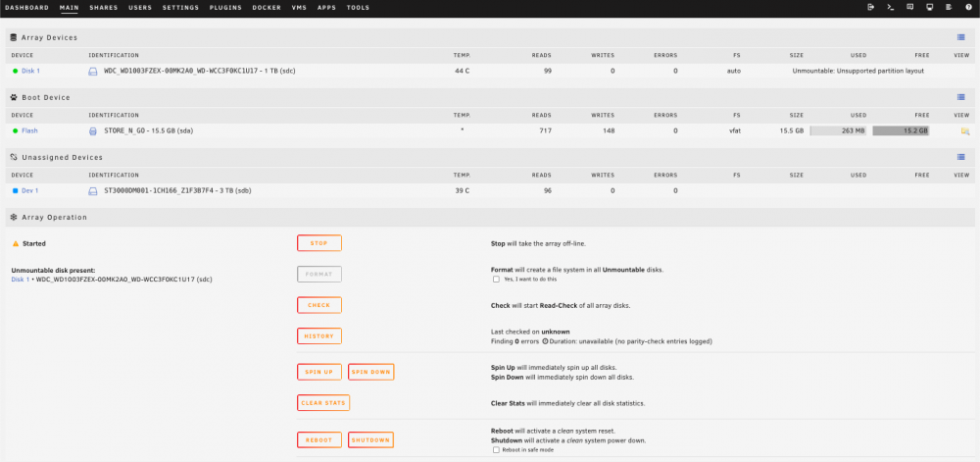Open the parity History button
This screenshot has width=980, height=462.
319,336
